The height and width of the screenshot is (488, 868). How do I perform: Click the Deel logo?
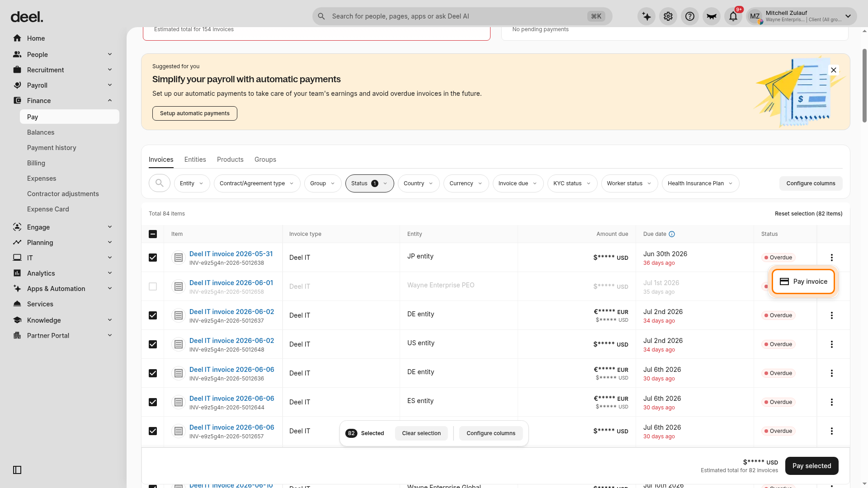point(27,17)
